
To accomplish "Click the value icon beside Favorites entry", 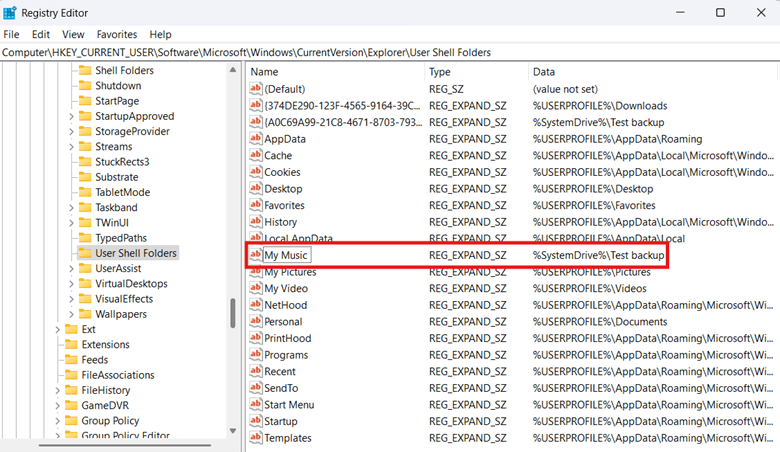I will click(255, 205).
